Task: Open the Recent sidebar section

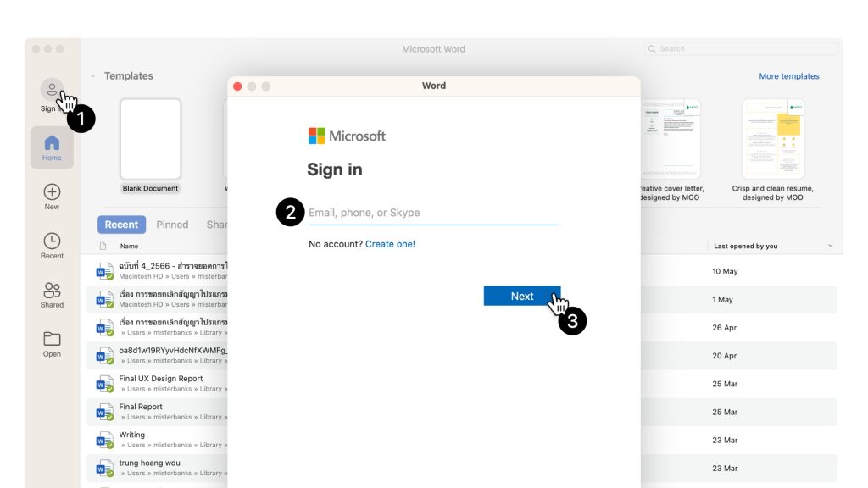Action: click(52, 246)
